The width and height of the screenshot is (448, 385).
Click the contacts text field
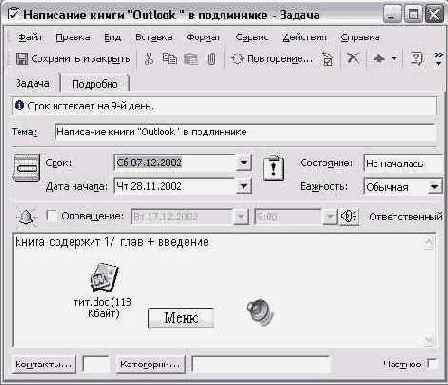[x=97, y=364]
